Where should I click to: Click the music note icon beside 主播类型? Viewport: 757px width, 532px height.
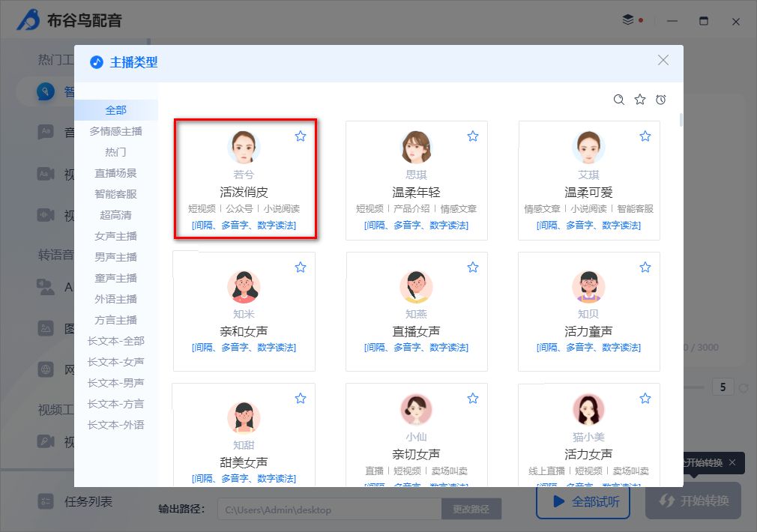click(x=97, y=61)
